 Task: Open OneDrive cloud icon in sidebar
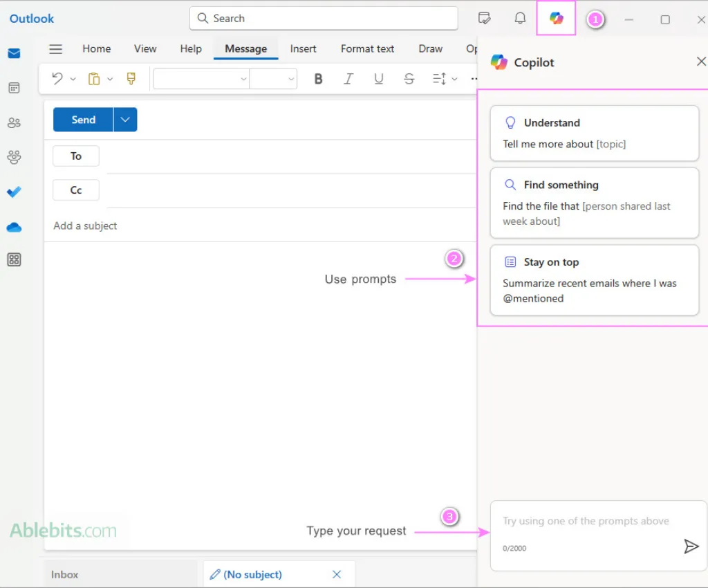(14, 227)
